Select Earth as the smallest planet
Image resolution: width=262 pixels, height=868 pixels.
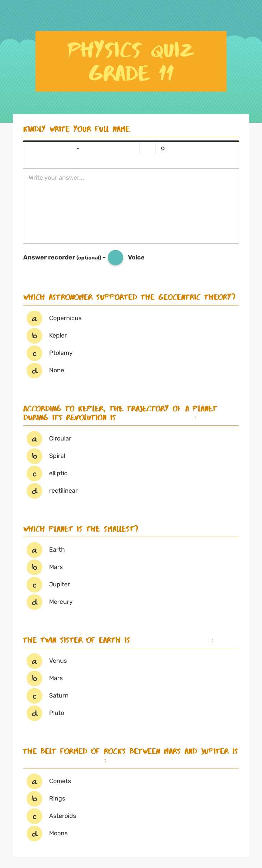click(x=34, y=550)
